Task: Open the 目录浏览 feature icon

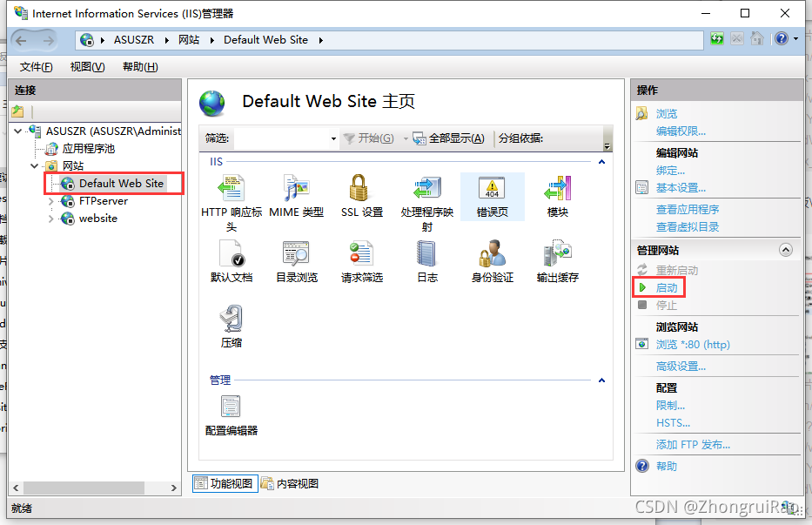Action: tap(296, 252)
